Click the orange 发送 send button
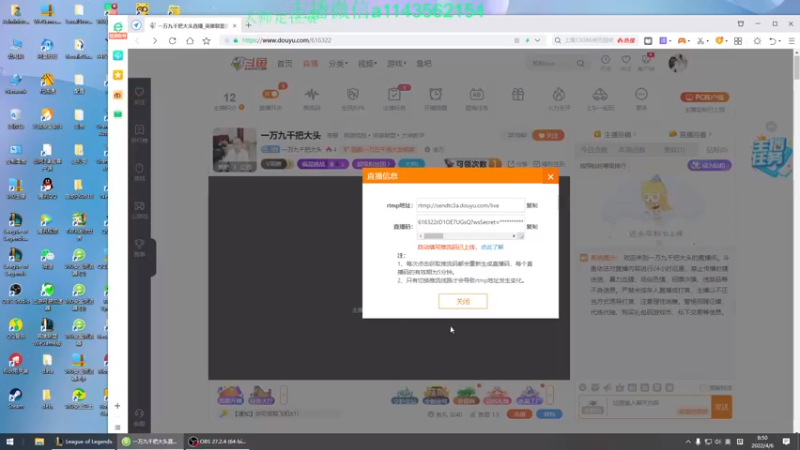800x450 pixels. pos(721,407)
